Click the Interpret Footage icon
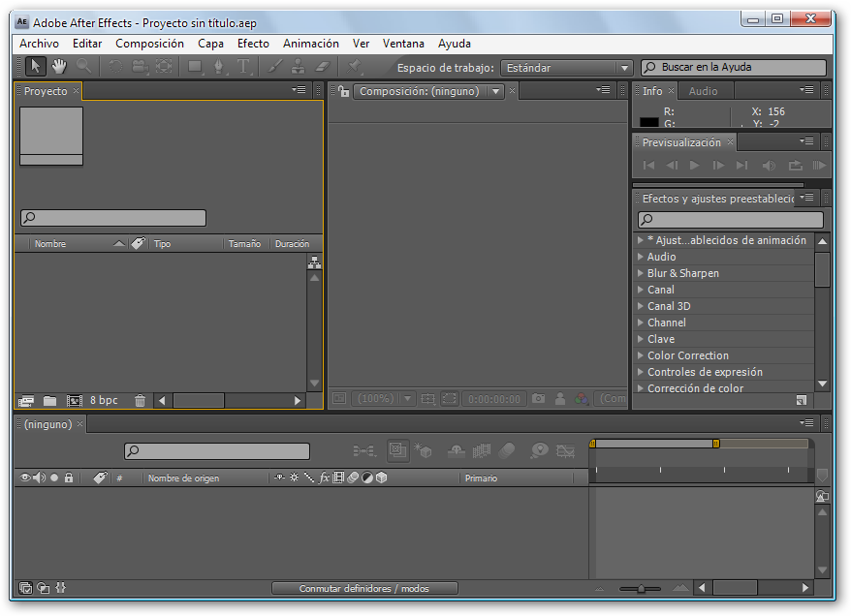This screenshot has height=616, width=851. click(25, 400)
